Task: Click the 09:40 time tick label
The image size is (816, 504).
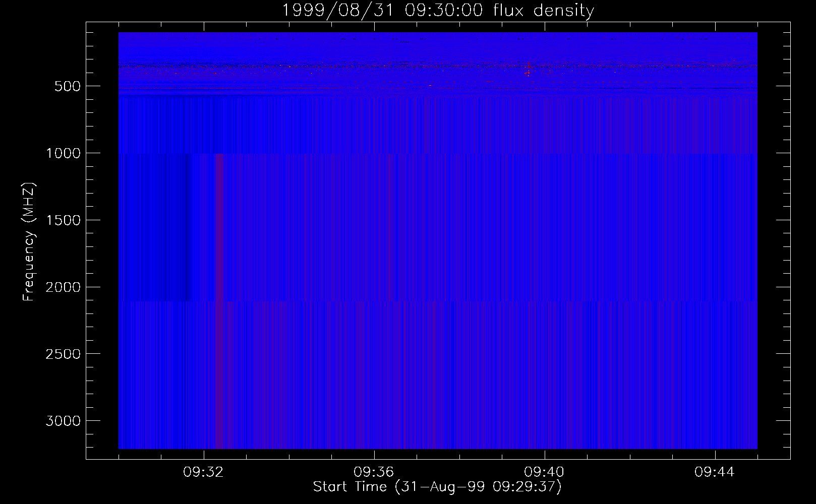Action: click(545, 472)
